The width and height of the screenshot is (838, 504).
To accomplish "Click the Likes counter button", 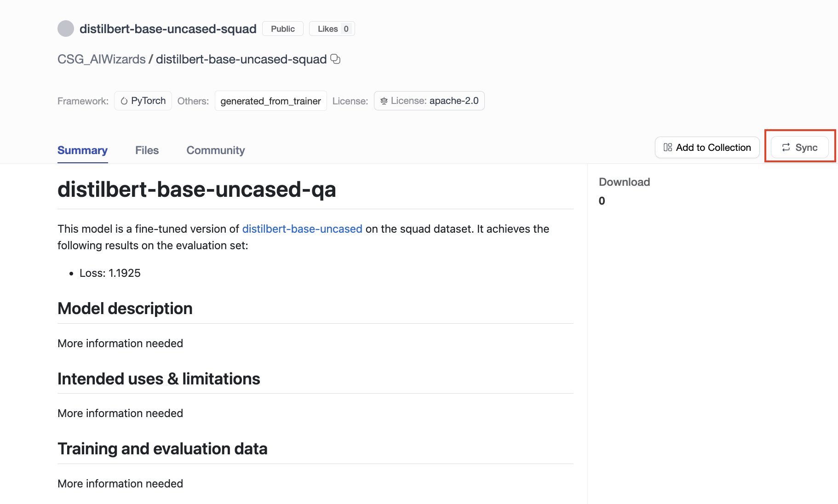I will 332,29.
